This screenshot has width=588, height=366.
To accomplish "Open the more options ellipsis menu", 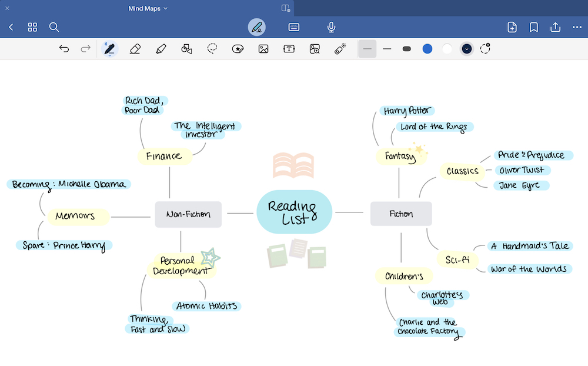I will point(576,27).
